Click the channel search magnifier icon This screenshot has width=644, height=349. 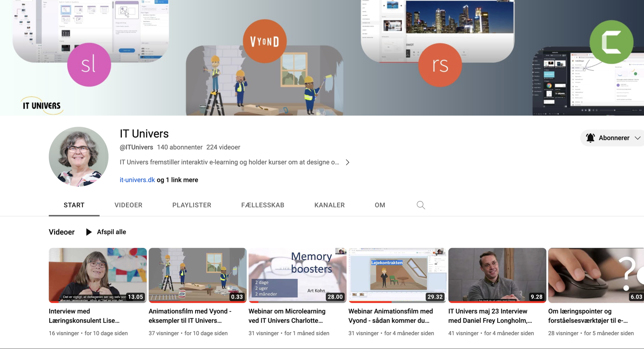click(421, 205)
